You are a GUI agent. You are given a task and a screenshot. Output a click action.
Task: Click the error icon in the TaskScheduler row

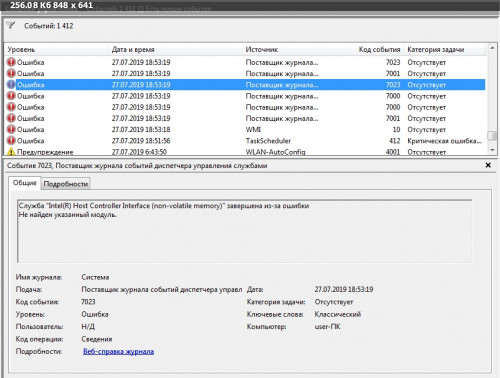(x=11, y=141)
